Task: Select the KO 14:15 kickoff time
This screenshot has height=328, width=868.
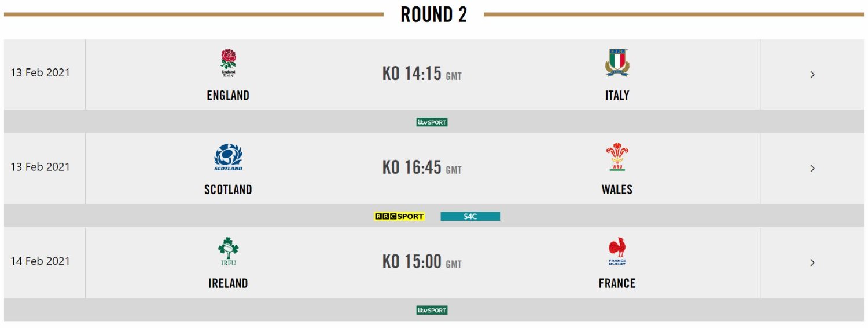Action: click(x=422, y=74)
